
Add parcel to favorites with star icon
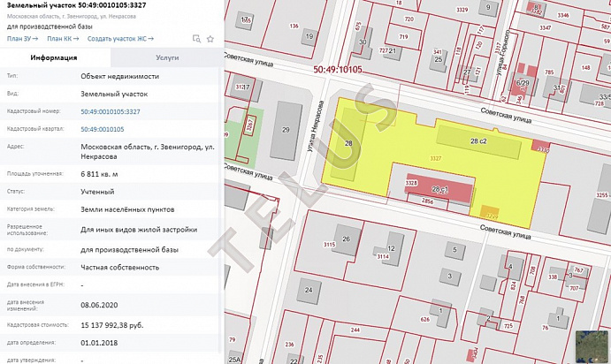pyautogui.click(x=210, y=39)
